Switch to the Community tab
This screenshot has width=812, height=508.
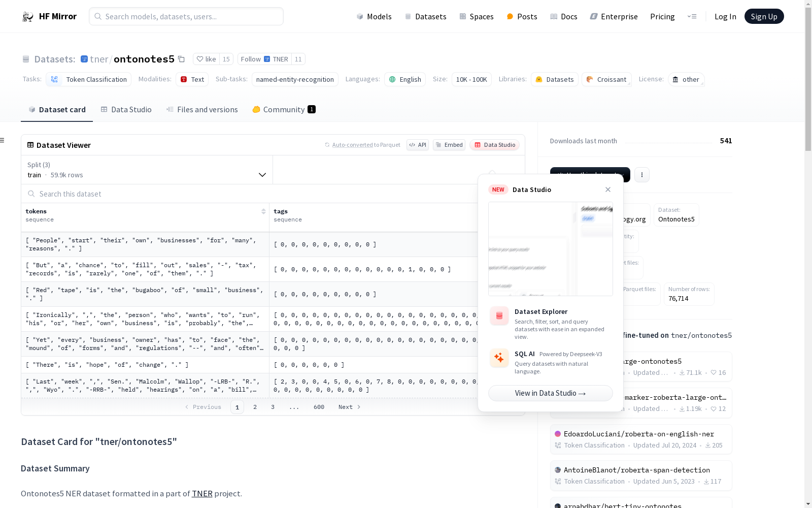(x=284, y=109)
